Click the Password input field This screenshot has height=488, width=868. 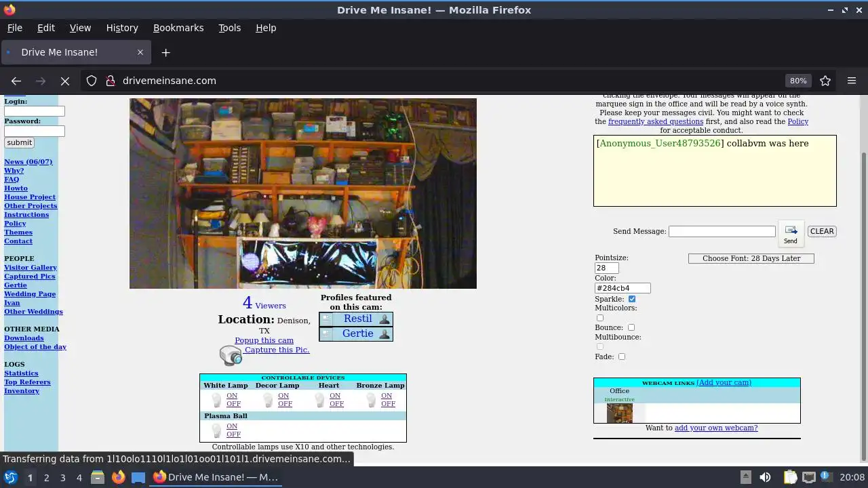[x=35, y=131]
